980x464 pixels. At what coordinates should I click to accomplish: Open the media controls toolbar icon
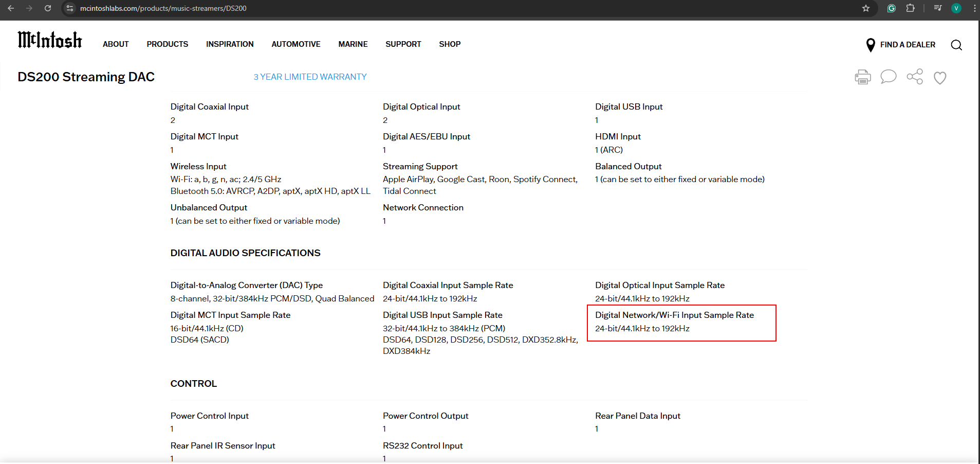[x=938, y=8]
